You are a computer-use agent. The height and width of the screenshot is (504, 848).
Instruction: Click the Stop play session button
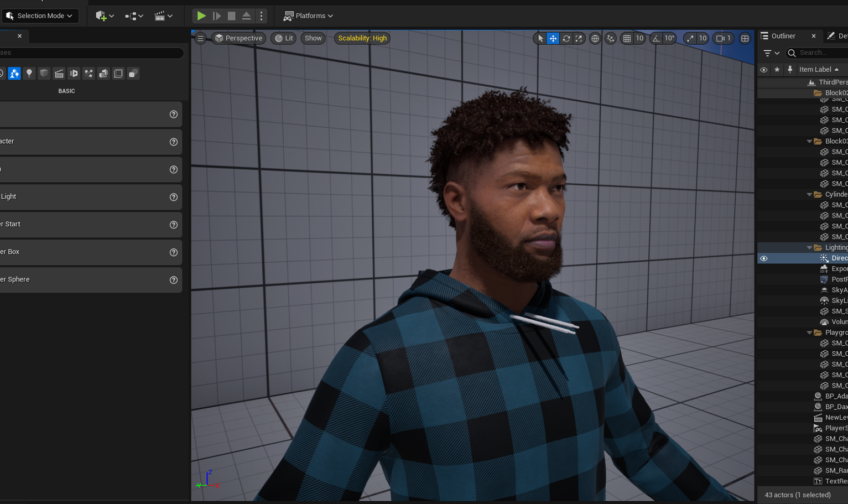(x=232, y=16)
